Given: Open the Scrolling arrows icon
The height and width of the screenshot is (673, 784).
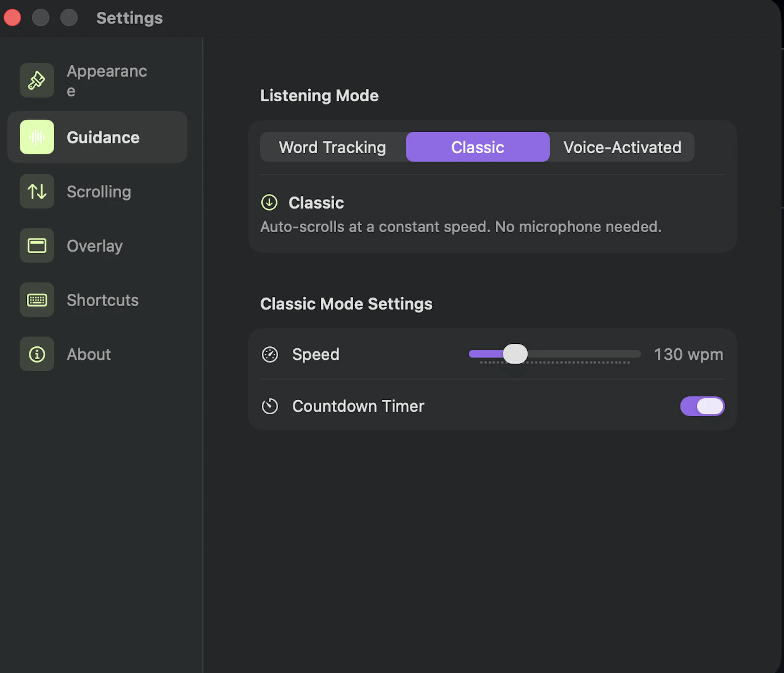Looking at the screenshot, I should tap(37, 192).
